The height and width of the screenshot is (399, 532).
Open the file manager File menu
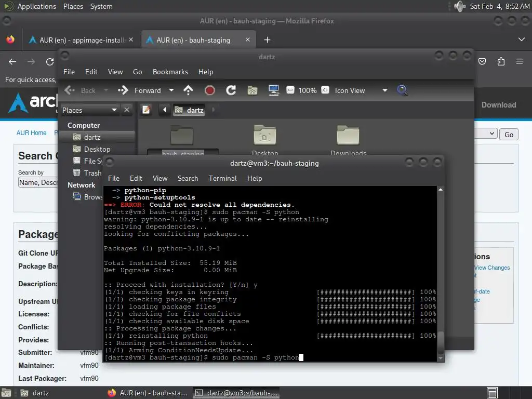click(x=69, y=72)
